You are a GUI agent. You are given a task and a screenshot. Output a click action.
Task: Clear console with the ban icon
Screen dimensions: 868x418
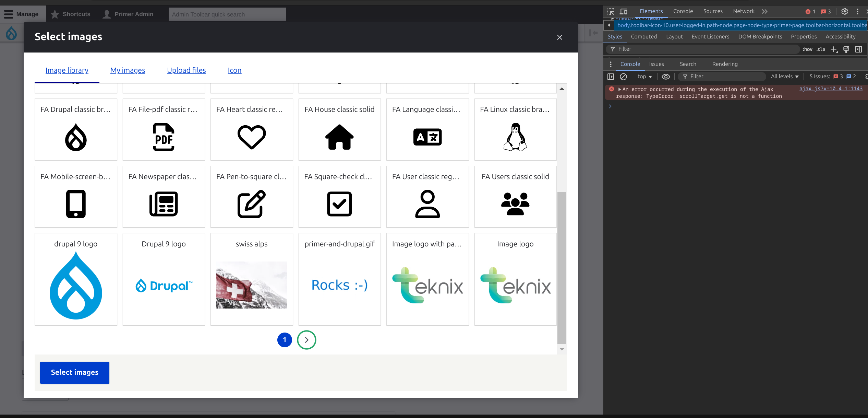click(x=623, y=77)
